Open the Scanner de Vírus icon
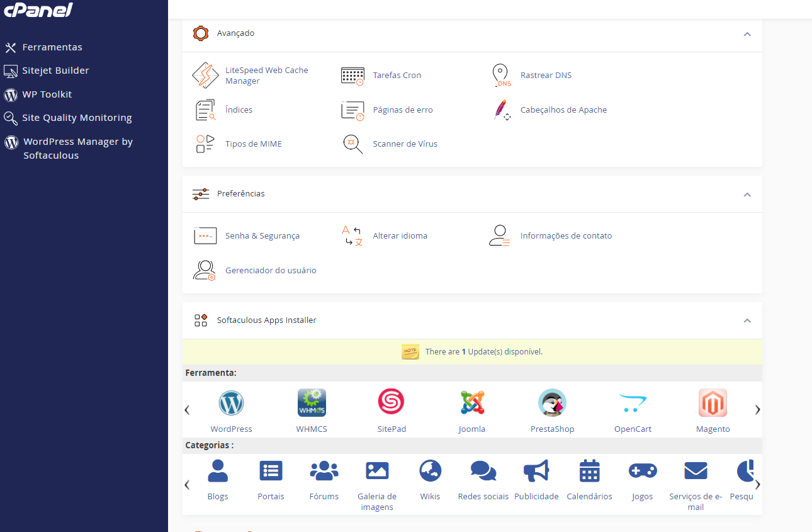 click(352, 144)
